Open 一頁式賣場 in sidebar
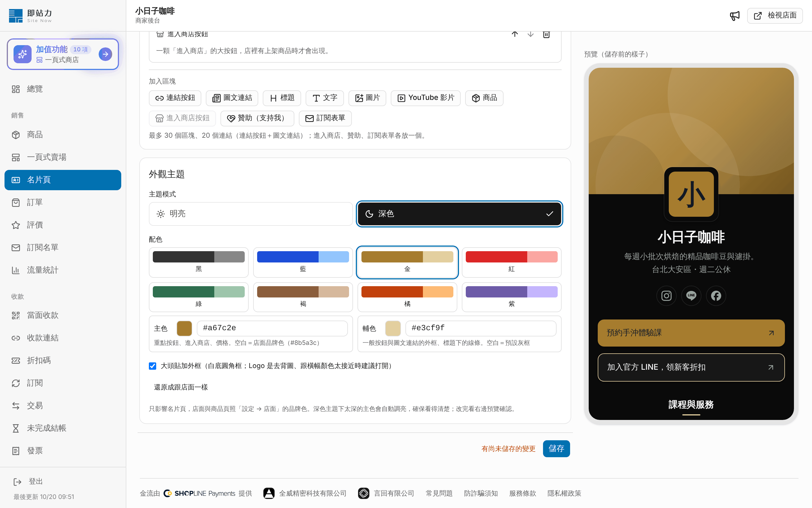Viewport: 812px width, 508px height. tap(63, 157)
